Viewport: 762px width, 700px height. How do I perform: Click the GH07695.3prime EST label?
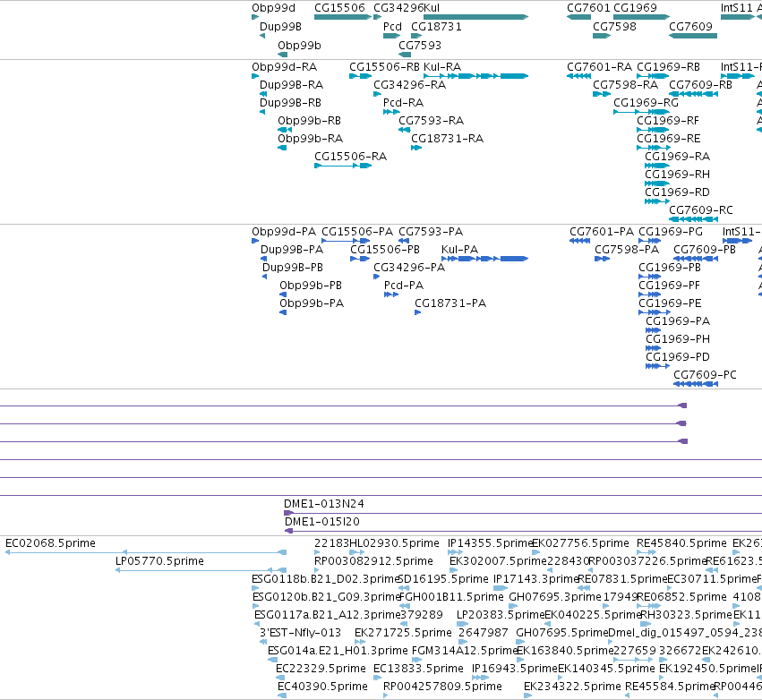[555, 597]
